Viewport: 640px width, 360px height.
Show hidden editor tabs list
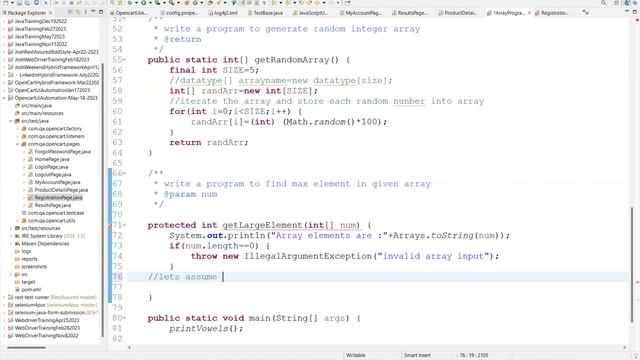(x=585, y=13)
